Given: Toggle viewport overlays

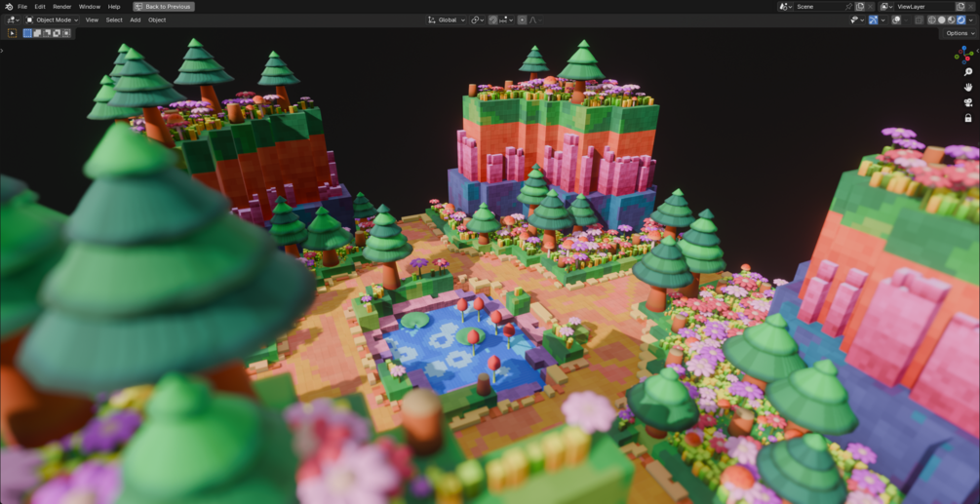Looking at the screenshot, I should coord(895,20).
